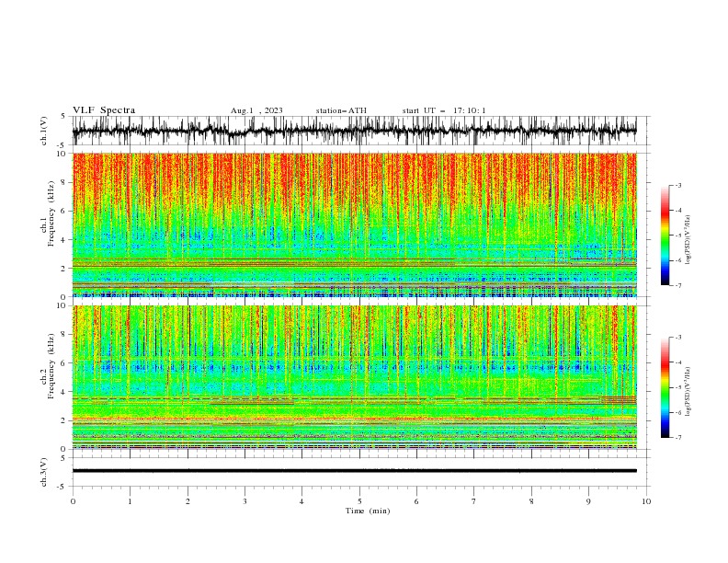Select the "Aug.1 , 2023" date label

(x=256, y=110)
